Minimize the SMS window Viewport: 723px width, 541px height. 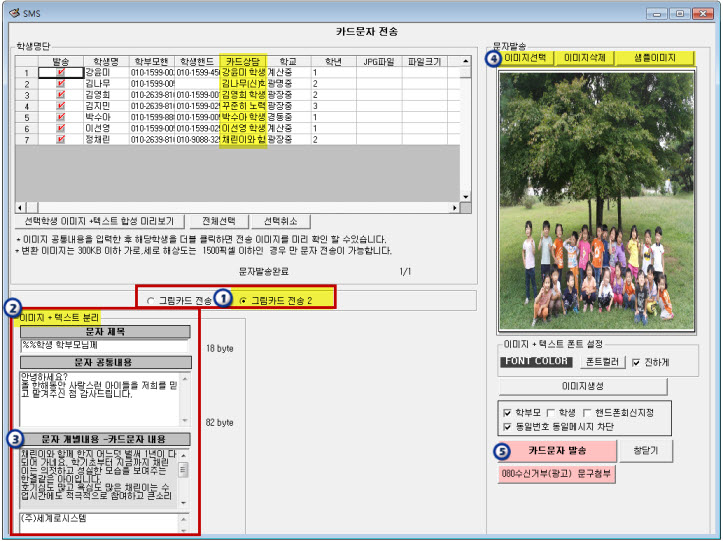tap(657, 13)
